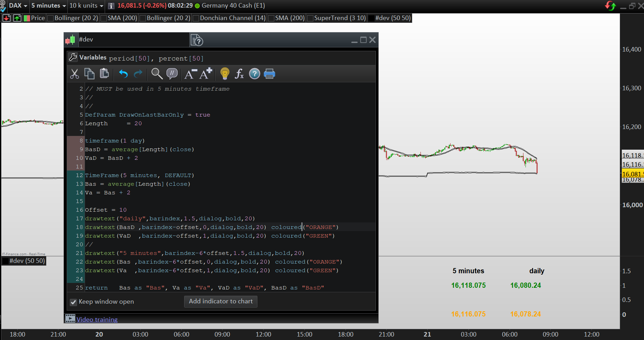Toggle the first SMA (200) indicator checkbox
Image resolution: width=644 pixels, height=340 pixels.
click(103, 18)
